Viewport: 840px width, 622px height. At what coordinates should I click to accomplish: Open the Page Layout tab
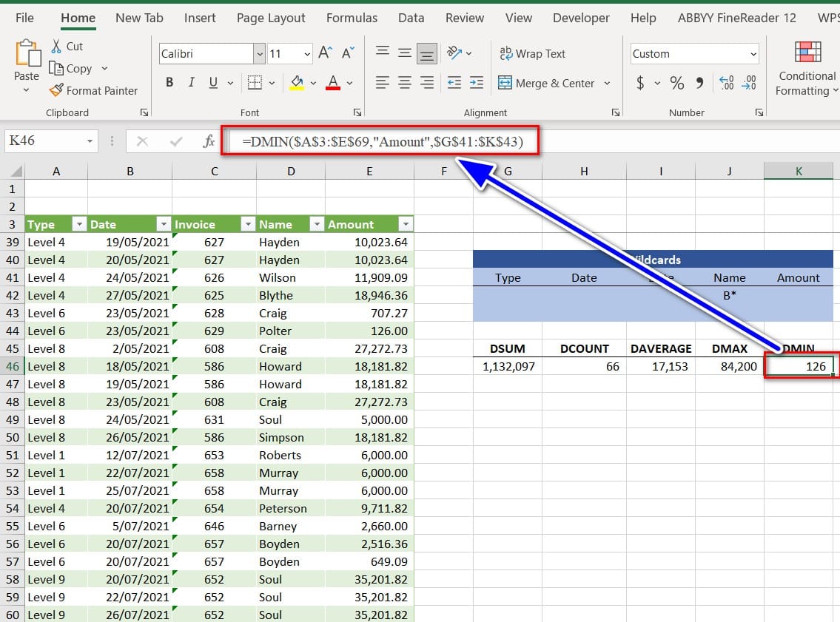click(x=271, y=18)
